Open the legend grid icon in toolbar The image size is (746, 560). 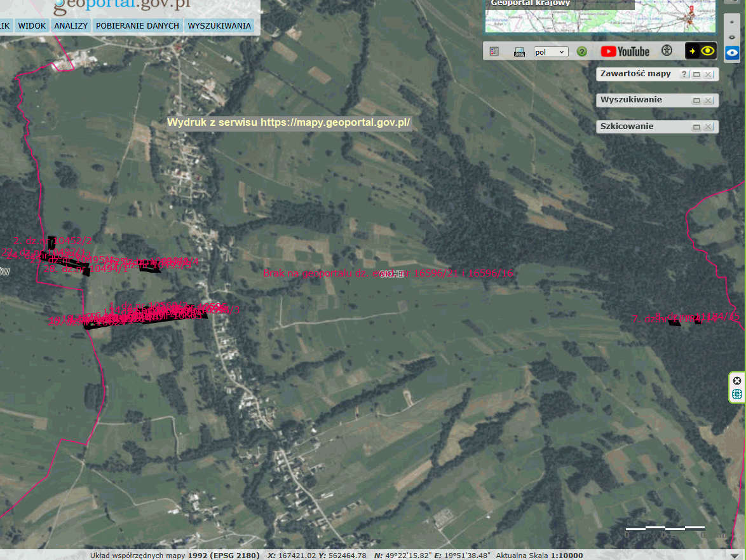494,51
